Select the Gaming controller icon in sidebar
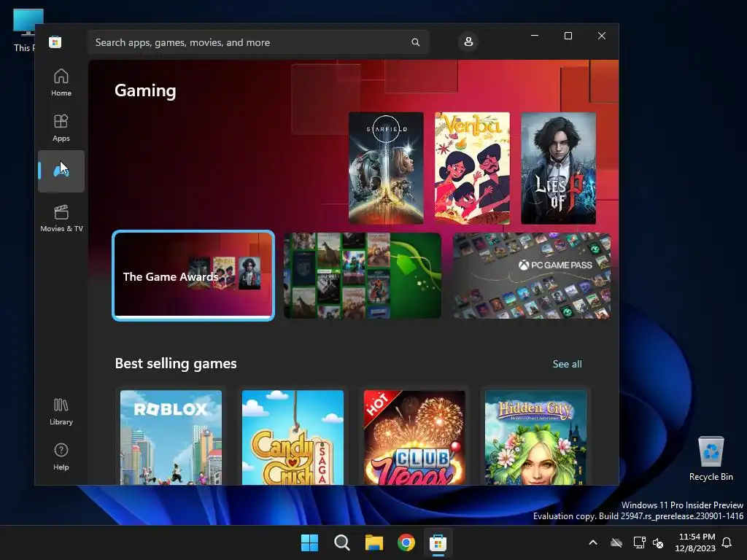The width and height of the screenshot is (747, 560). 61,171
